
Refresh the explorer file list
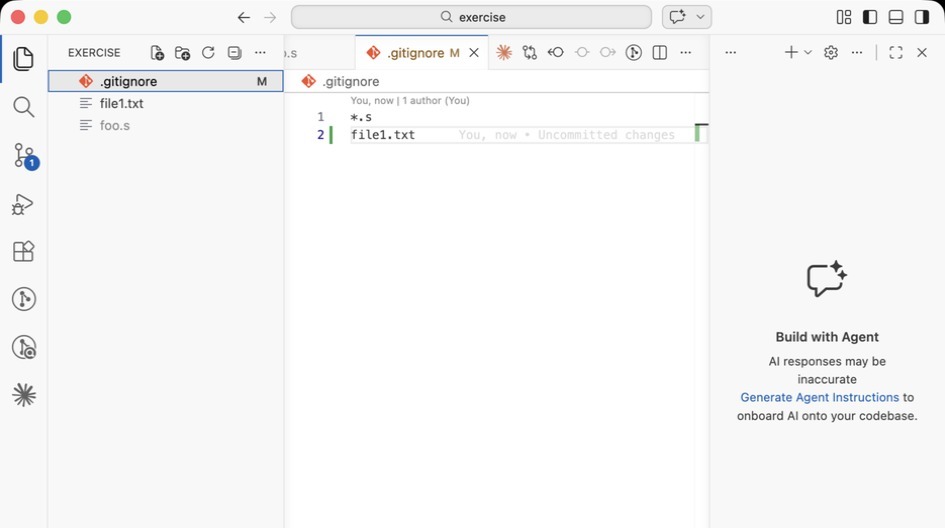point(208,53)
